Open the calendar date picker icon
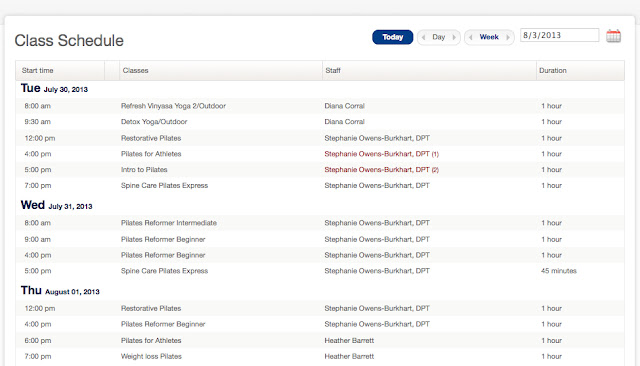Image resolution: width=640 pixels, height=366 pixels. (613, 36)
